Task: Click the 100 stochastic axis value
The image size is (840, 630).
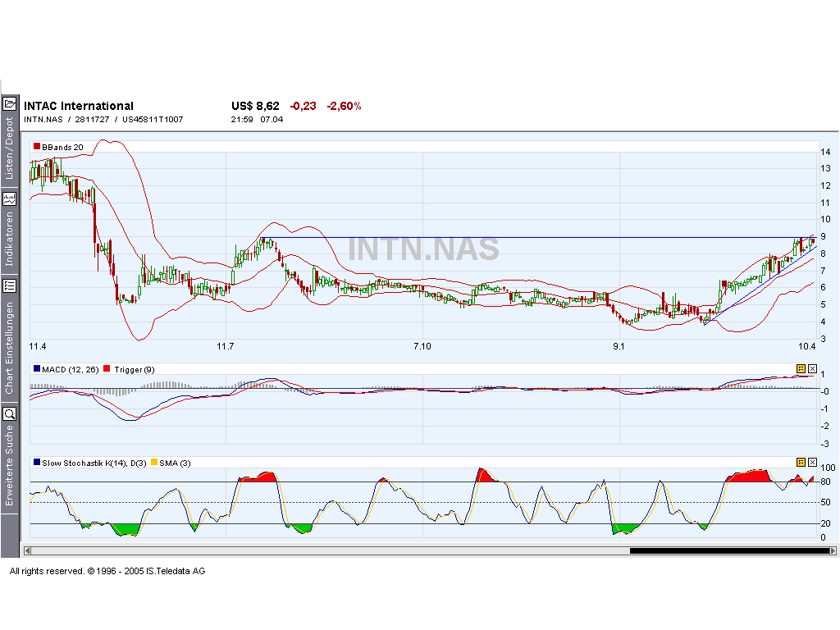Action: [x=828, y=468]
